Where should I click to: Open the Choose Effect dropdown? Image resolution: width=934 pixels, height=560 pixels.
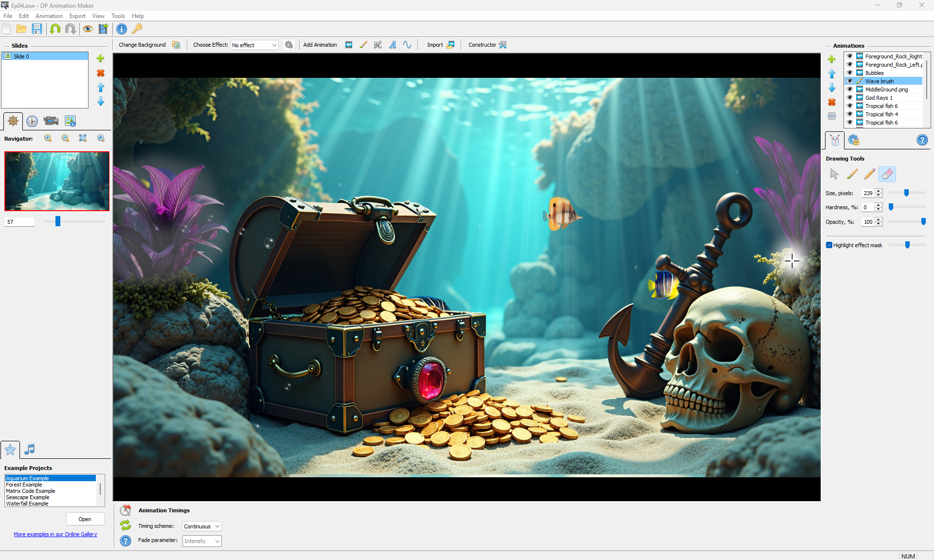[x=254, y=45]
